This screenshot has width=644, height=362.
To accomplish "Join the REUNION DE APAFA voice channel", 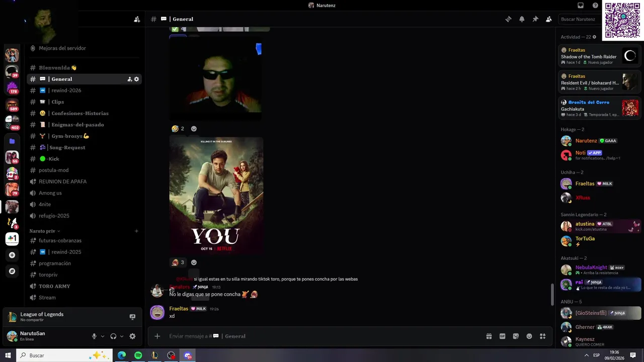I will pos(85,182).
